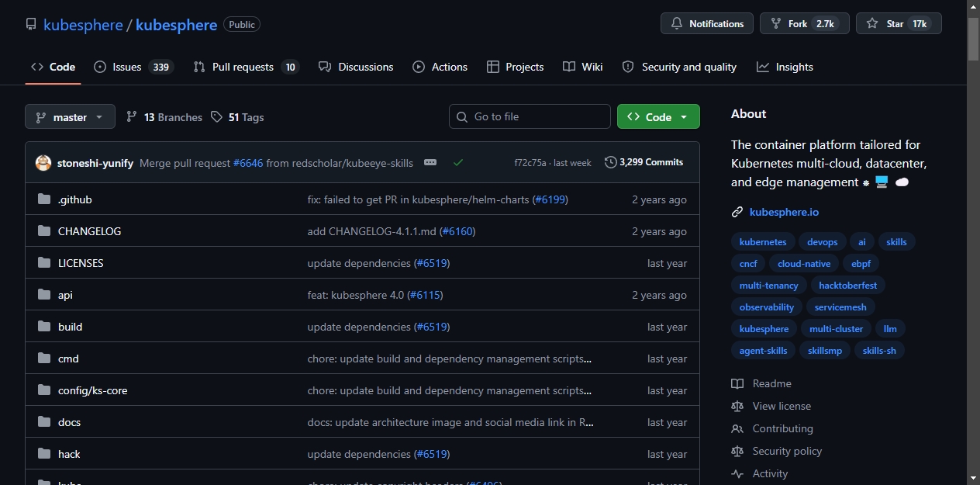
Task: Click the bell icon in Notifications button
Action: tap(677, 24)
